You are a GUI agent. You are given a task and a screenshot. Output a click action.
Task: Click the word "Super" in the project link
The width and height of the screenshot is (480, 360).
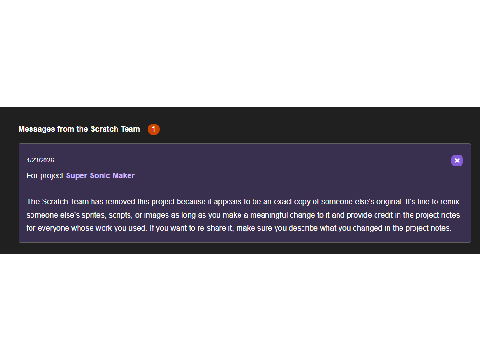[76, 176]
